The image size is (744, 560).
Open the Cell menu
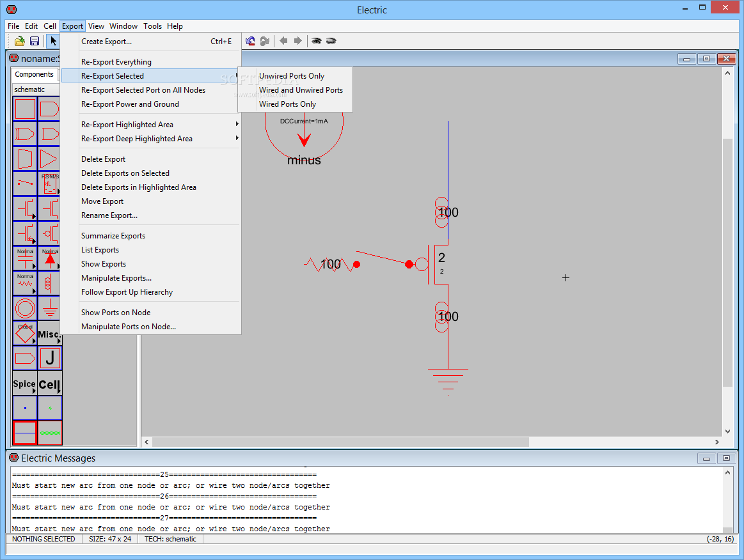click(x=50, y=26)
